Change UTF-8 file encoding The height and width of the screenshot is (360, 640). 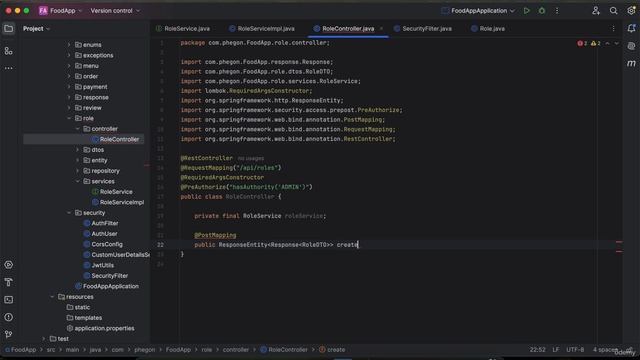pos(575,350)
